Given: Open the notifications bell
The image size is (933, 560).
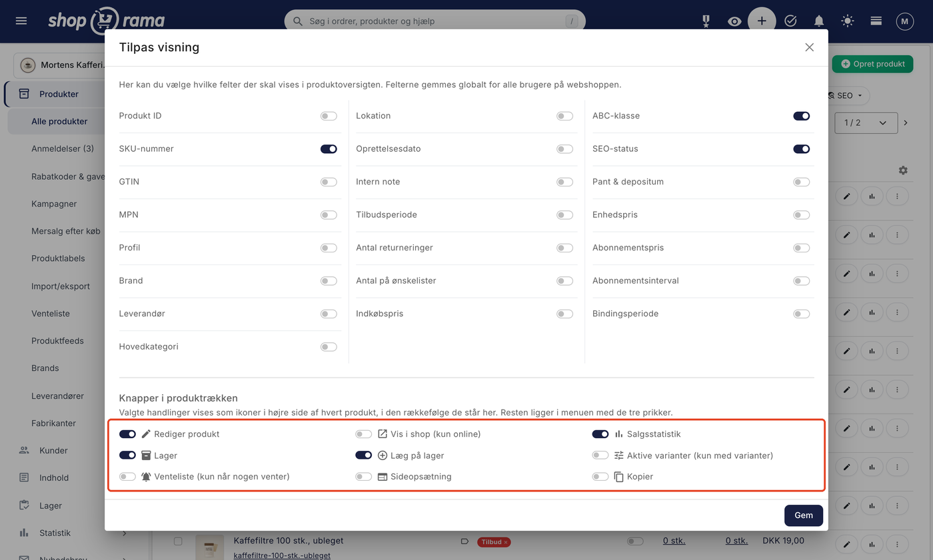Looking at the screenshot, I should click(819, 21).
